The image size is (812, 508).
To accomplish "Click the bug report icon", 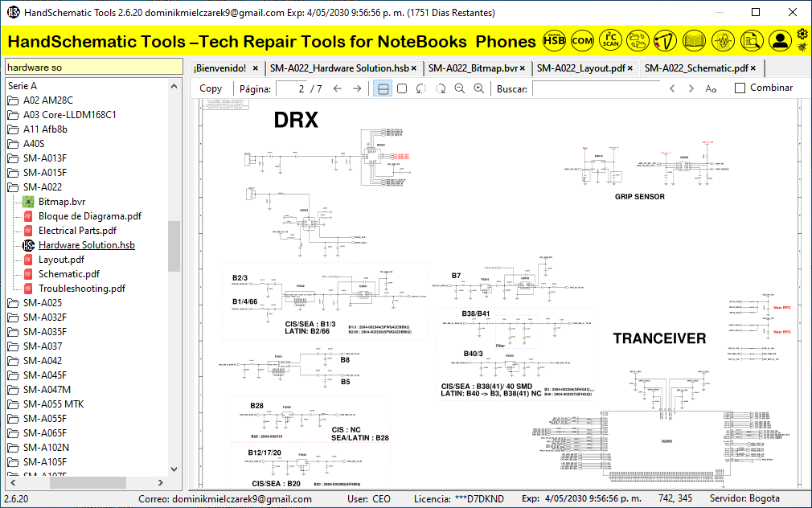I will point(802,47).
